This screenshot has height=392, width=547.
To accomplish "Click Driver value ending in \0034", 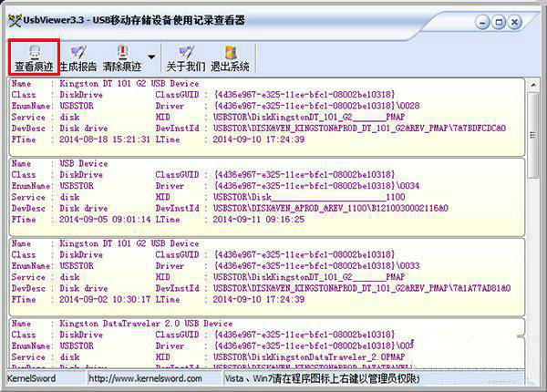I will (316, 186).
